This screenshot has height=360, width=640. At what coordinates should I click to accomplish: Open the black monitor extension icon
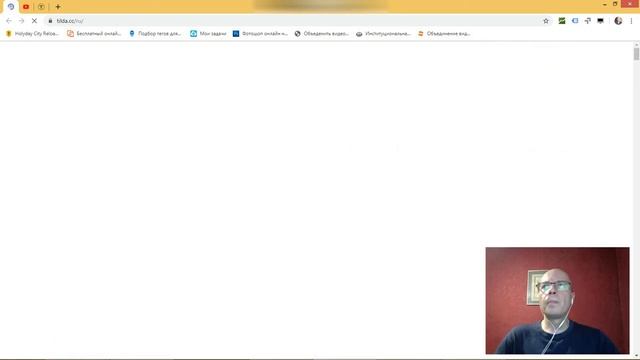coord(600,21)
